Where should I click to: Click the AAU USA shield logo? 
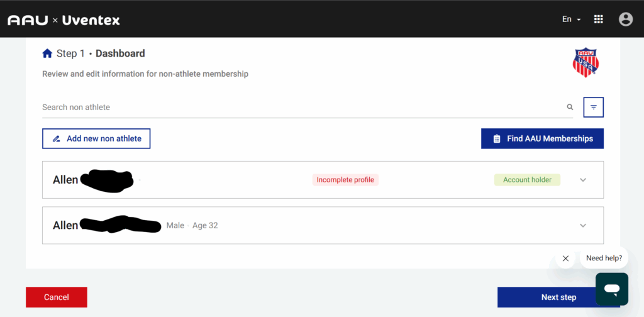click(x=586, y=62)
